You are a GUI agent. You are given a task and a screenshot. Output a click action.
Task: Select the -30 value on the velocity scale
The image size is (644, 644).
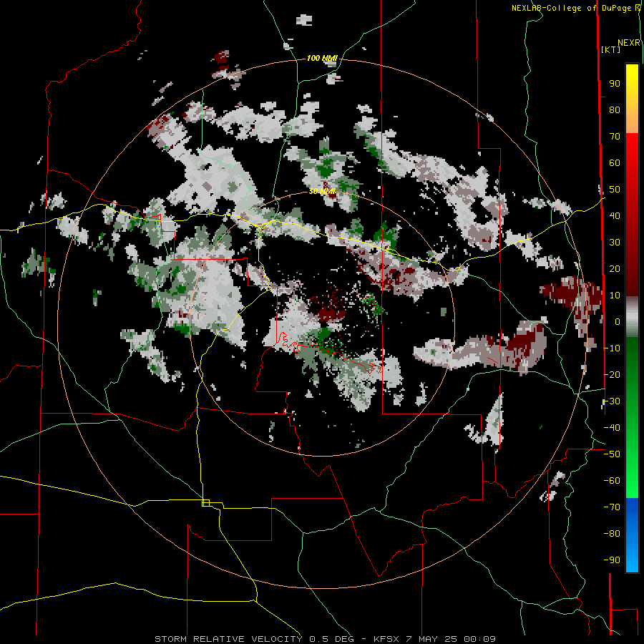(x=612, y=401)
